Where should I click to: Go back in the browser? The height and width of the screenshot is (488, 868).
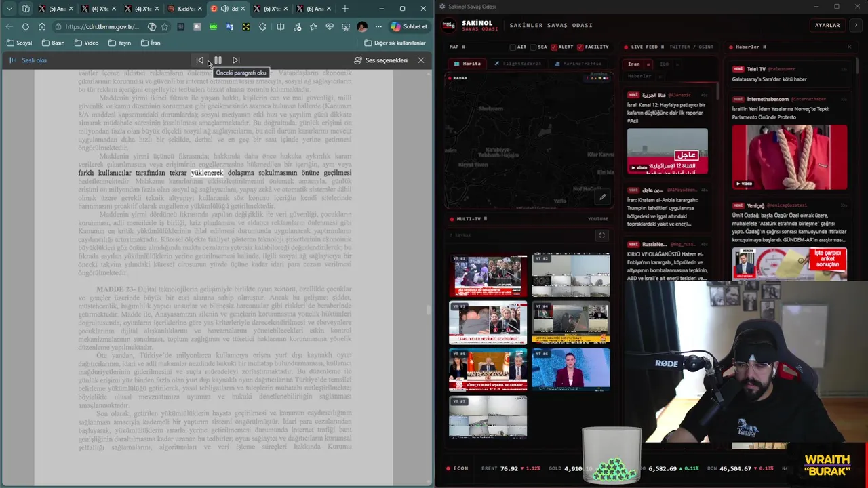tap(9, 26)
